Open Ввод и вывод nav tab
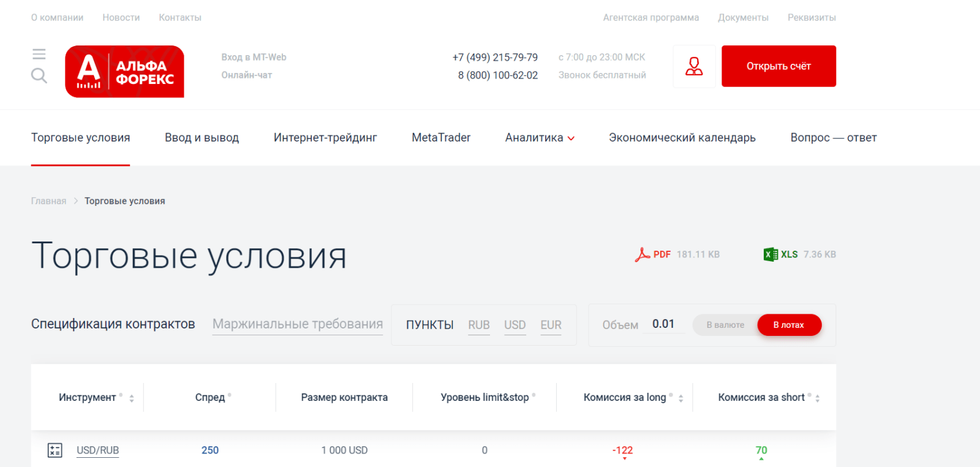The image size is (980, 467). coord(202,138)
